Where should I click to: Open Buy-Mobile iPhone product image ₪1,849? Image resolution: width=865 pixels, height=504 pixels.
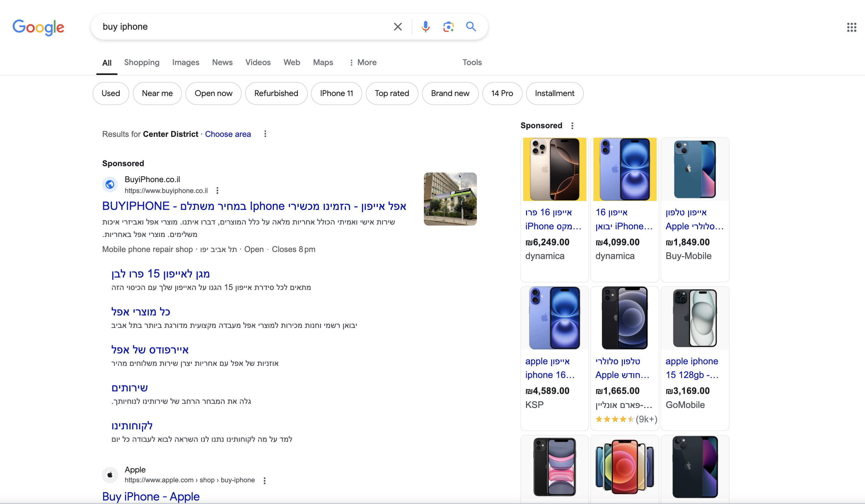click(x=695, y=169)
